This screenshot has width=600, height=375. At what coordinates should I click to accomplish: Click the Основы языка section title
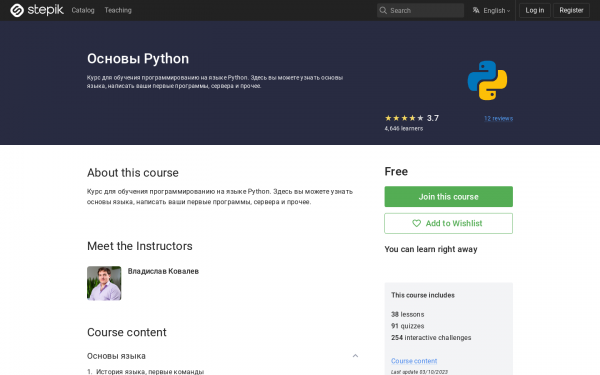click(116, 356)
